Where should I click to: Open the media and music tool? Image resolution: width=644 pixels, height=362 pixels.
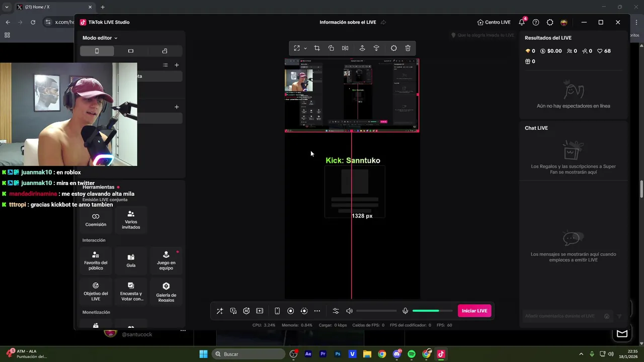pos(233,311)
